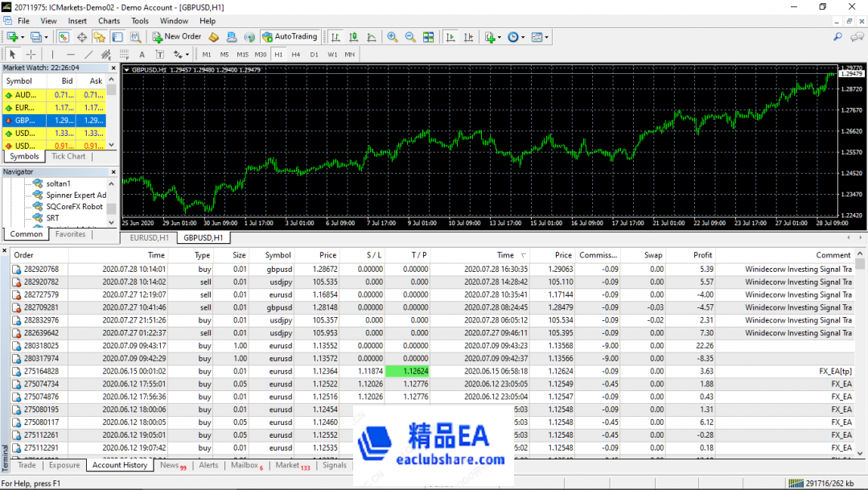The width and height of the screenshot is (868, 490).
Task: Open the Trade tab in Terminal
Action: 27,465
